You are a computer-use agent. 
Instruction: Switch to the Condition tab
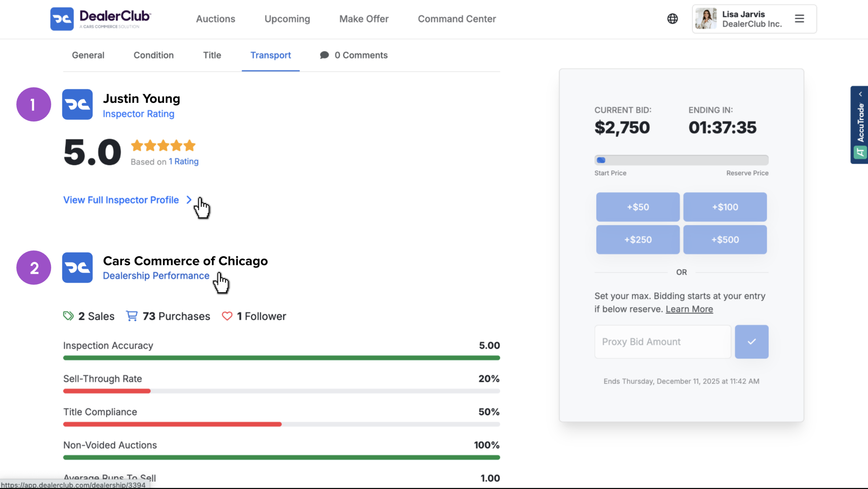point(154,55)
